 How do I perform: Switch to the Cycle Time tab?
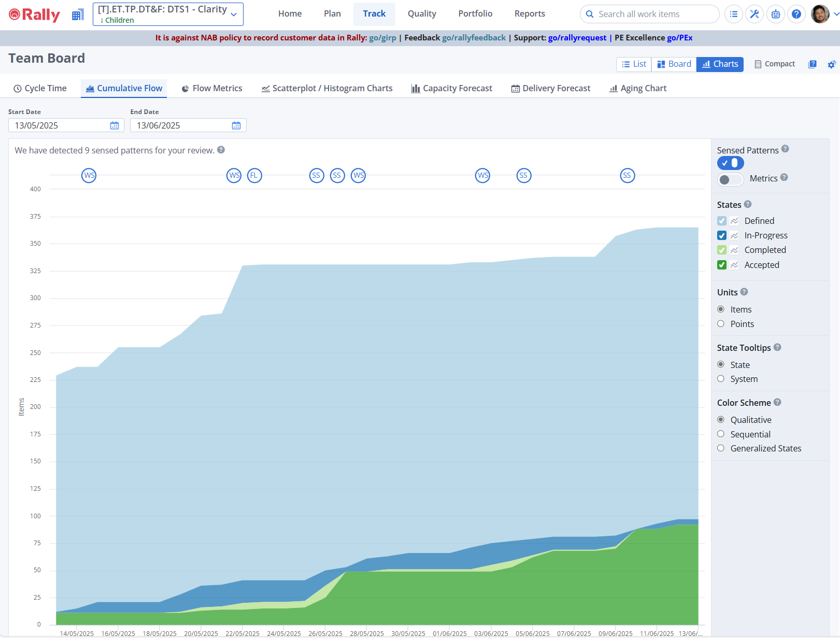(40, 89)
